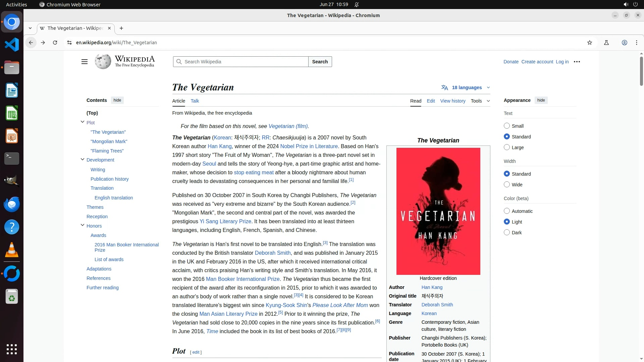Screen dimensions: 644x362
Task: Select the Wide width radio button
Action: (x=507, y=185)
